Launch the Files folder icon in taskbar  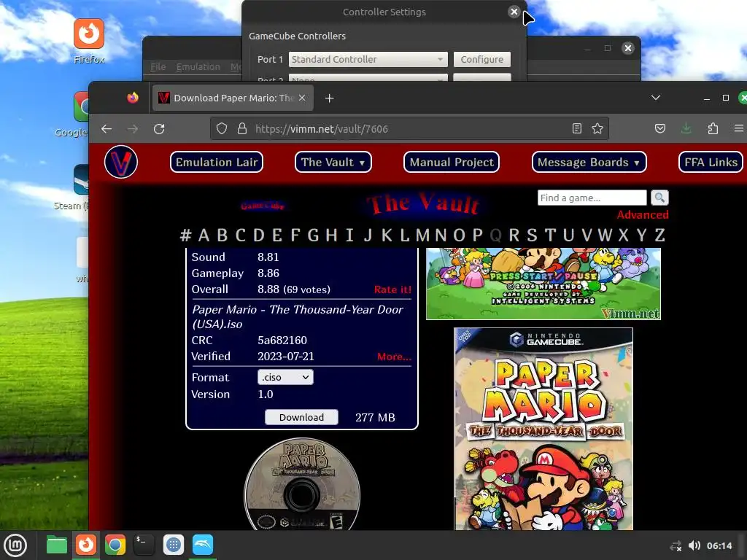click(57, 545)
